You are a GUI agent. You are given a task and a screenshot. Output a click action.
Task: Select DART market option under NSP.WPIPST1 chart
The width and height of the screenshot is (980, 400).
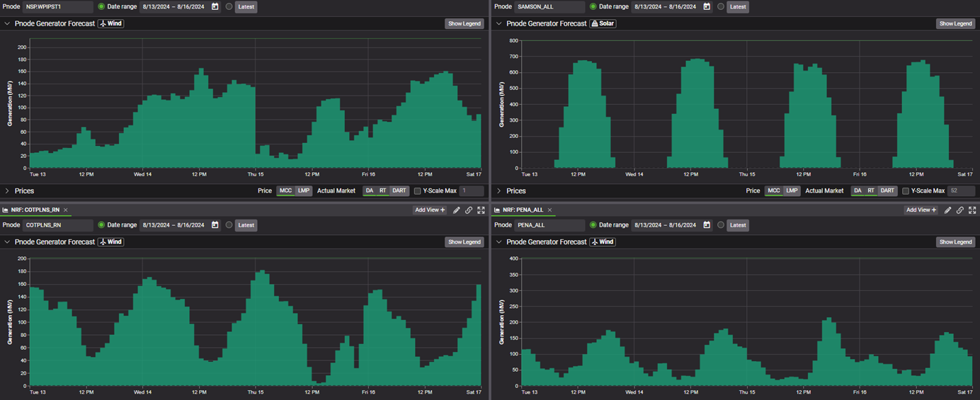point(399,191)
